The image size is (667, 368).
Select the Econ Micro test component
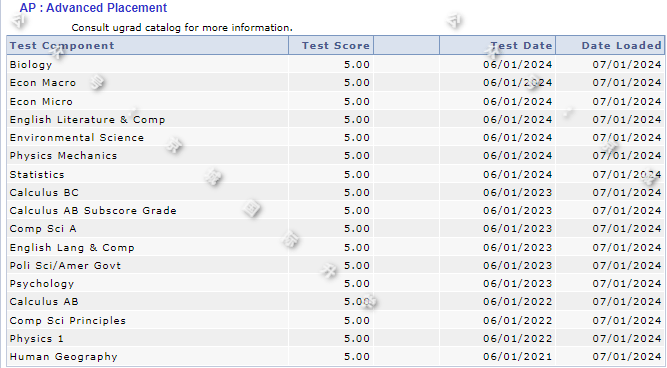(41, 102)
